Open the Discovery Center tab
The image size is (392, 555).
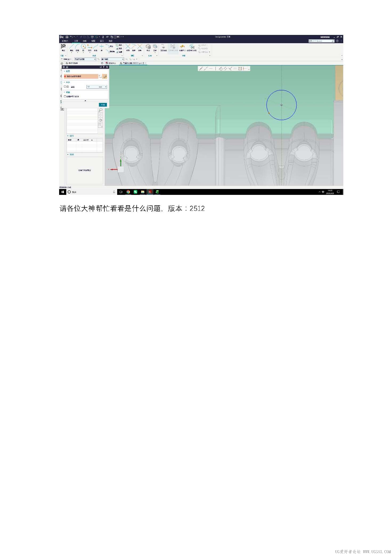tap(111, 63)
